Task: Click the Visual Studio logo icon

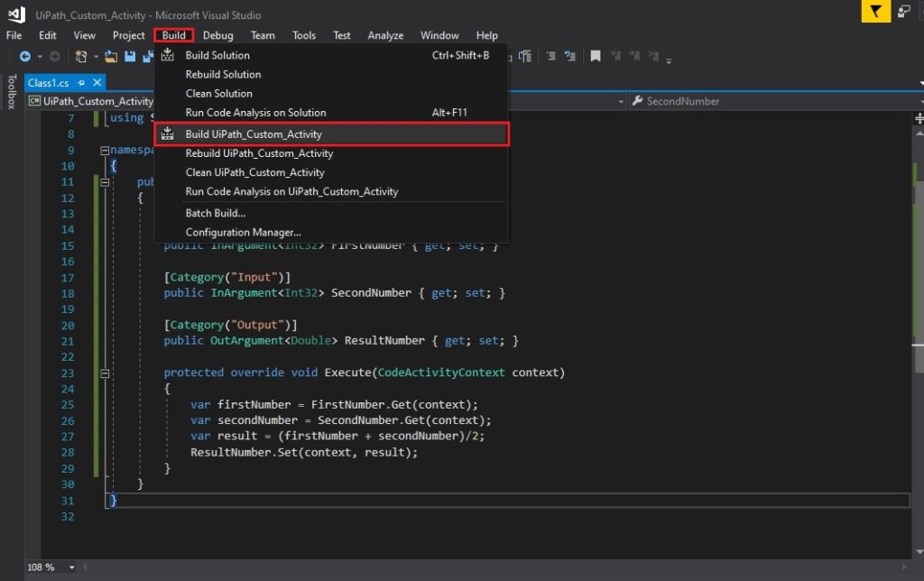Action: coord(16,14)
